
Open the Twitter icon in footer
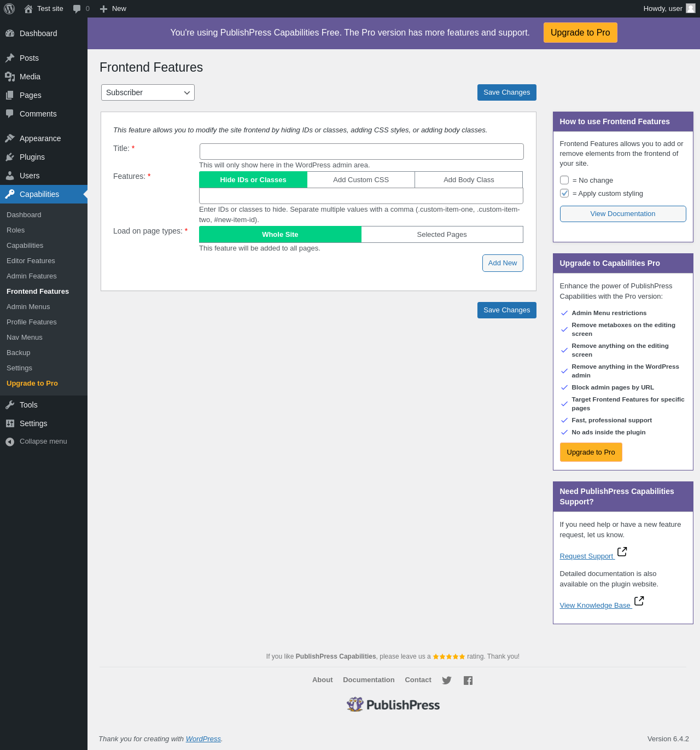coord(447,681)
